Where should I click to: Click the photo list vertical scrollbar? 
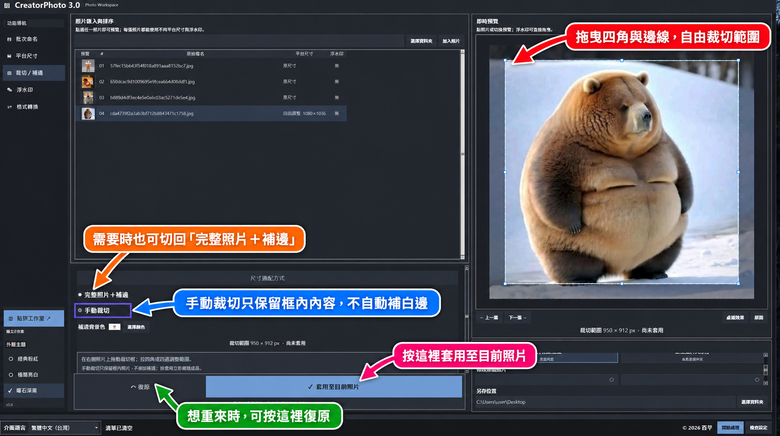(463, 154)
